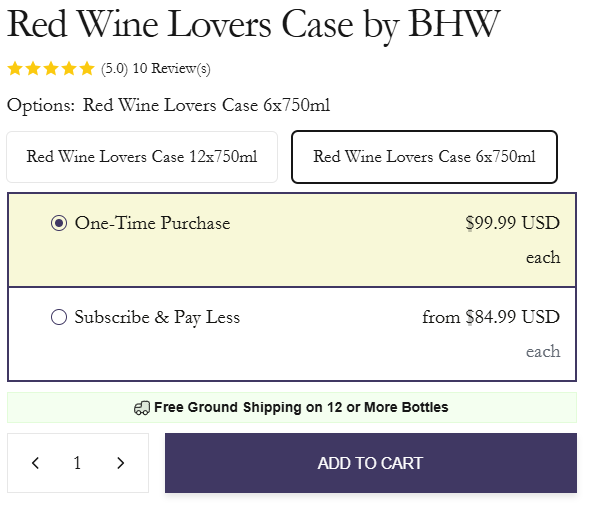Click the Free Ground Shipping banner text
This screenshot has width=606, height=507.
click(x=301, y=408)
